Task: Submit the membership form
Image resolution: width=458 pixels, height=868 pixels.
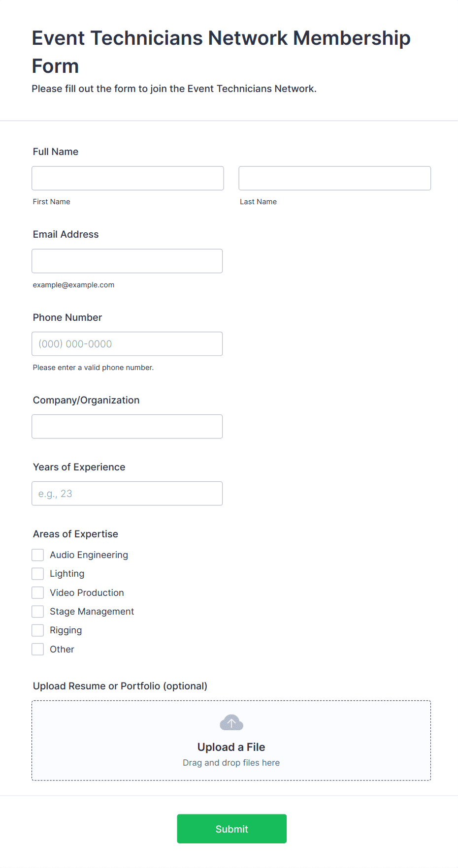Action: 232,829
